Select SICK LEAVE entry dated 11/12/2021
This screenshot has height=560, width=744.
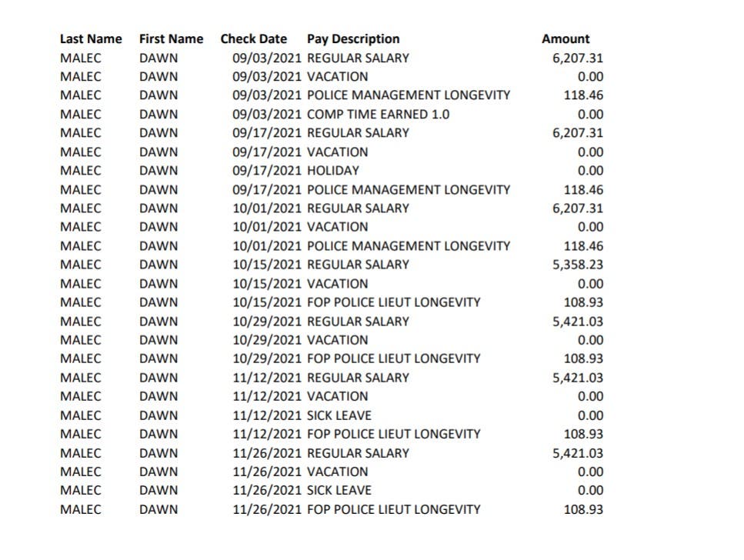(339, 415)
